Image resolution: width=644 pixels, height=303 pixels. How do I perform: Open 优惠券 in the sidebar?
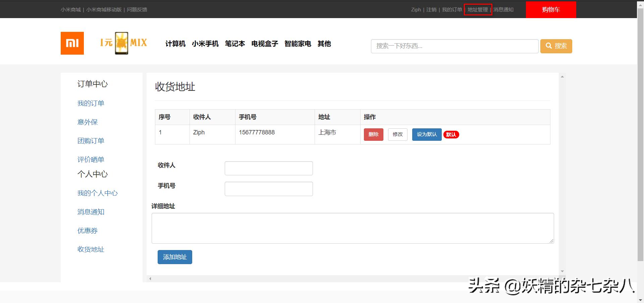click(87, 231)
